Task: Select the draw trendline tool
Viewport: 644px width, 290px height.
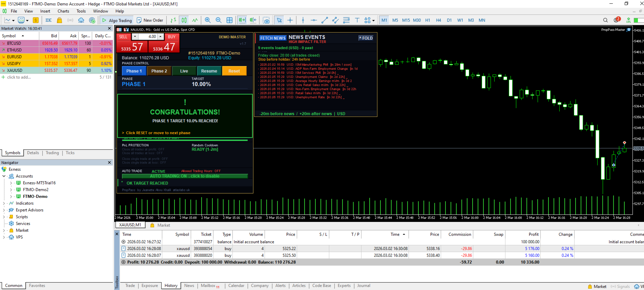Action: (325, 20)
